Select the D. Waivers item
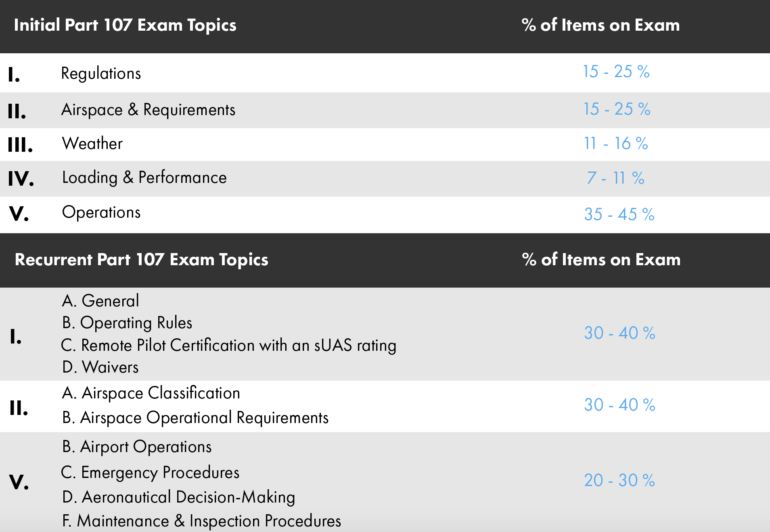This screenshot has width=770, height=532. [x=100, y=367]
